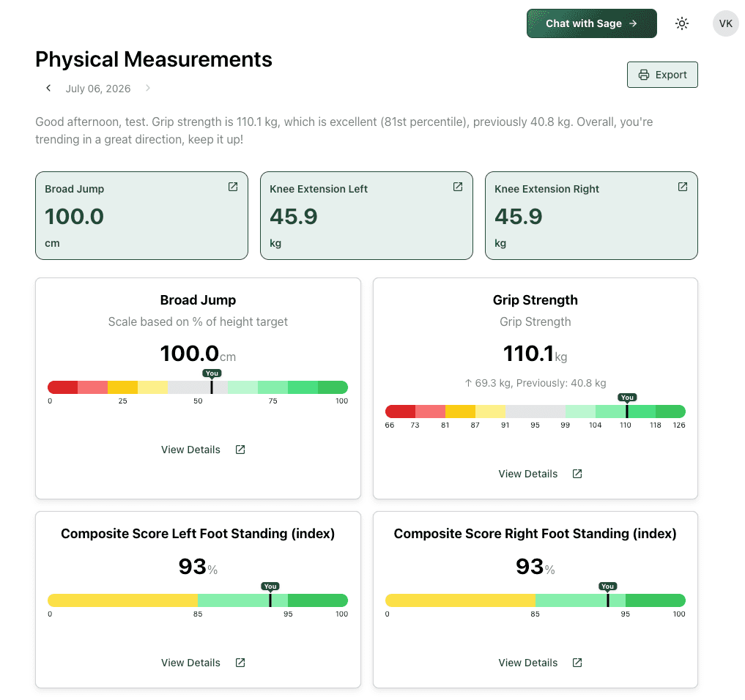Click the You marker on Right Foot Standing scale

[x=608, y=587]
